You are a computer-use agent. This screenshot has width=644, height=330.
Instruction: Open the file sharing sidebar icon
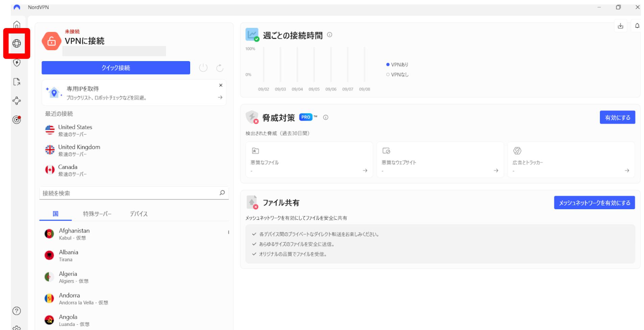tap(17, 82)
